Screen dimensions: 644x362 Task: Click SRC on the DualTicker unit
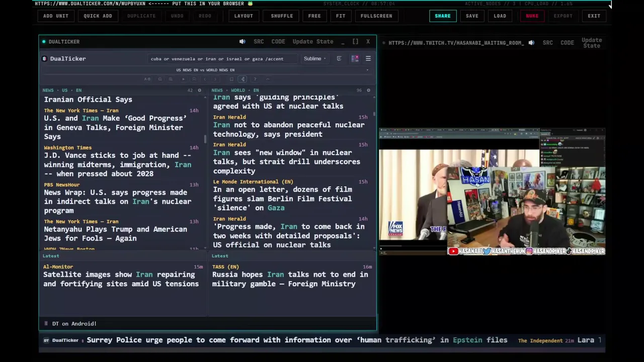(259, 42)
